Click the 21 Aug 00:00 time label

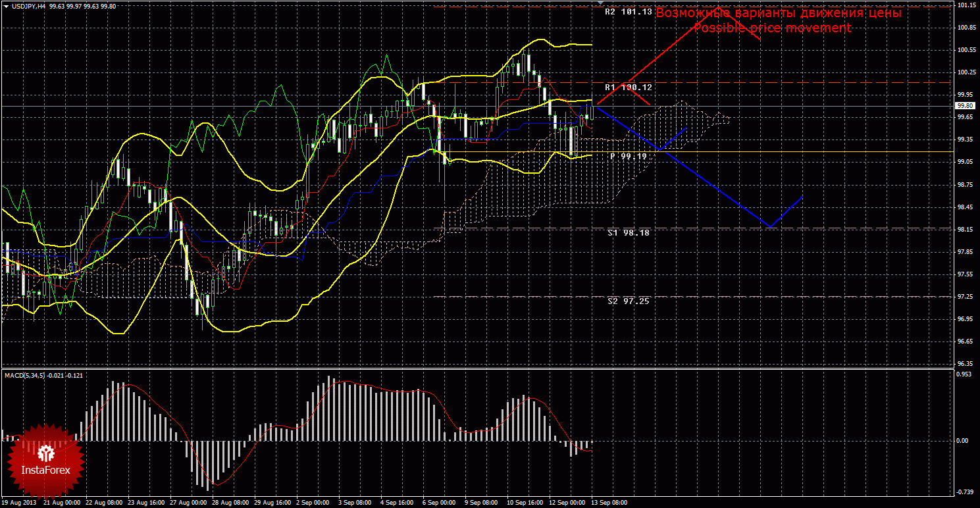click(62, 503)
